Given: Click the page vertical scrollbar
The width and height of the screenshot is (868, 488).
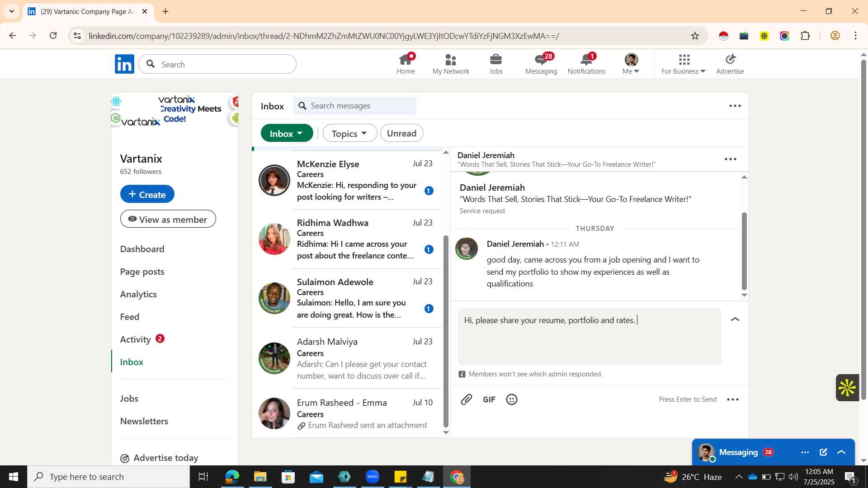Looking at the screenshot, I should coord(863,230).
